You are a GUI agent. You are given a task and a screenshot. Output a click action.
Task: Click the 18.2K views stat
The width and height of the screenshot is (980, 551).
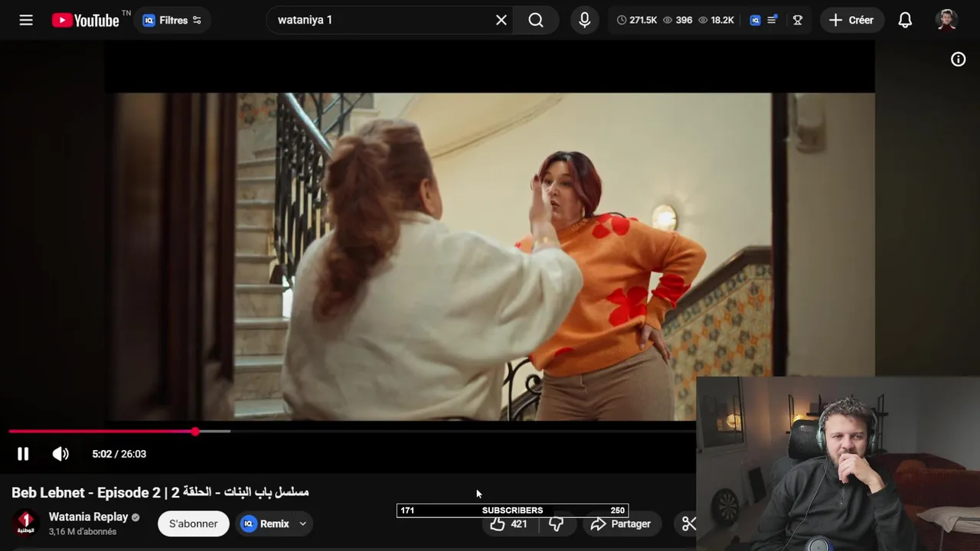coord(716,20)
